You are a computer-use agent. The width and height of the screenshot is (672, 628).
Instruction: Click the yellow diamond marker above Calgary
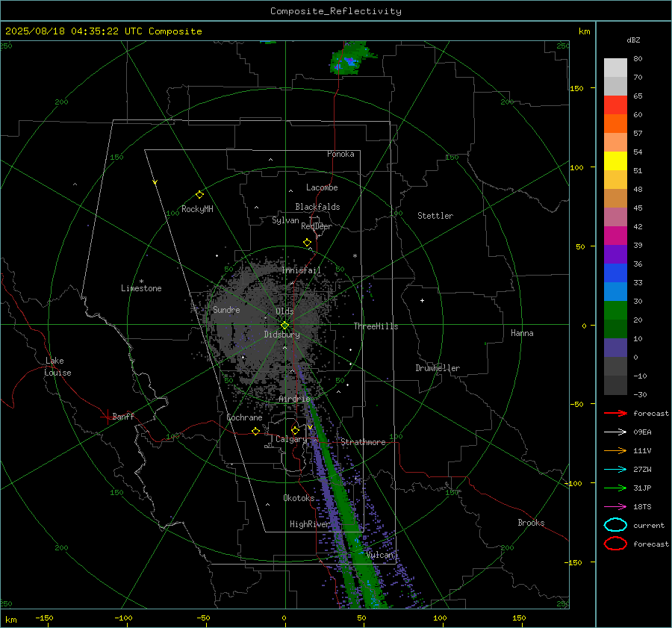point(295,430)
